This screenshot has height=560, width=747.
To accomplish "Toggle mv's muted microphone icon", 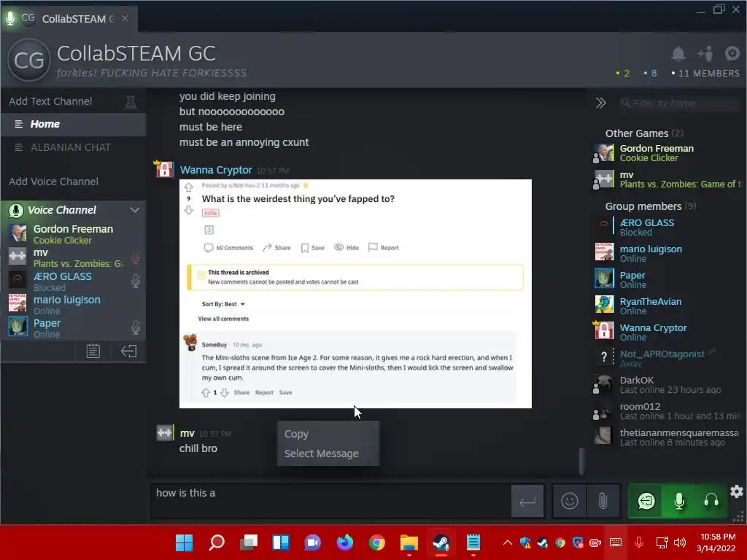I will [x=135, y=257].
